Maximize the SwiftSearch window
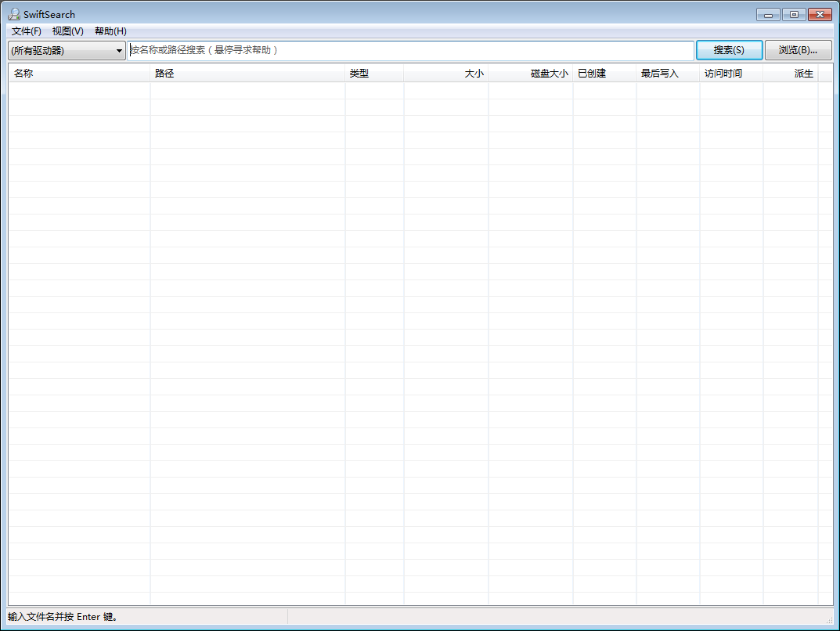Viewport: 840px width, 631px height. pos(794,14)
